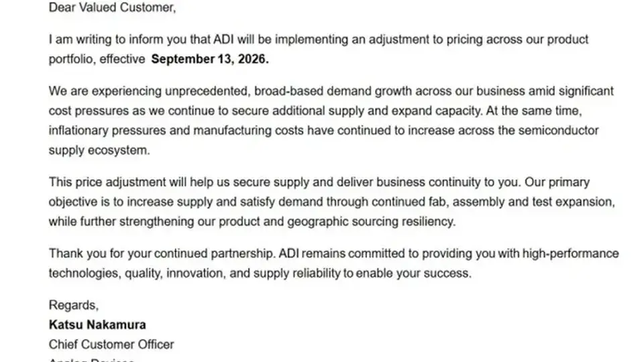Click the phrase 'fab, assembly and test expansion'
Screen dimensions: 644x362
[x=522, y=202]
